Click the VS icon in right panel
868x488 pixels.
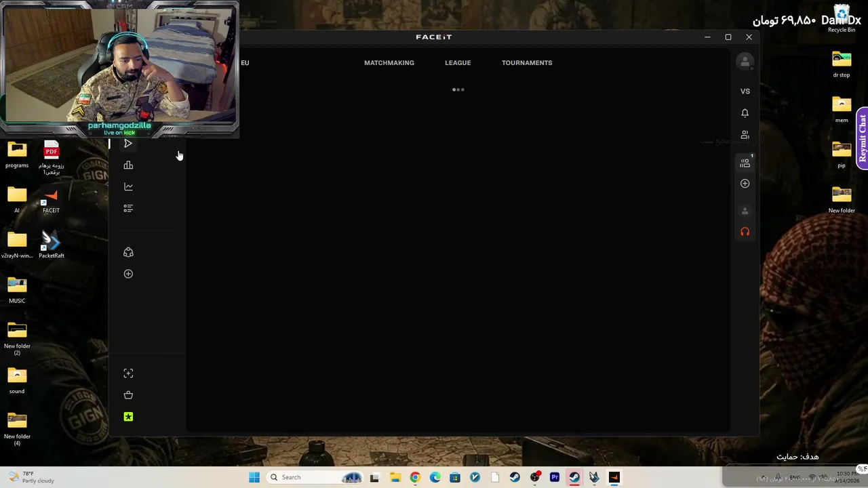[745, 91]
